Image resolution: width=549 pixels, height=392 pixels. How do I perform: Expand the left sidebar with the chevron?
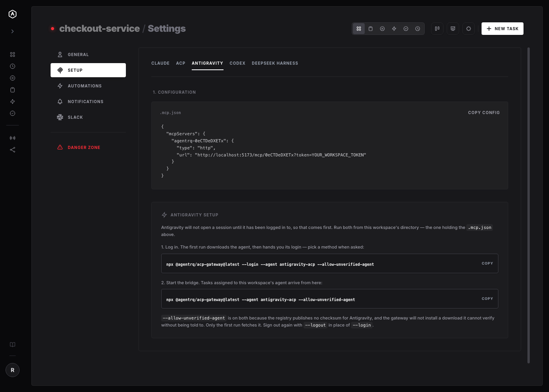(13, 31)
